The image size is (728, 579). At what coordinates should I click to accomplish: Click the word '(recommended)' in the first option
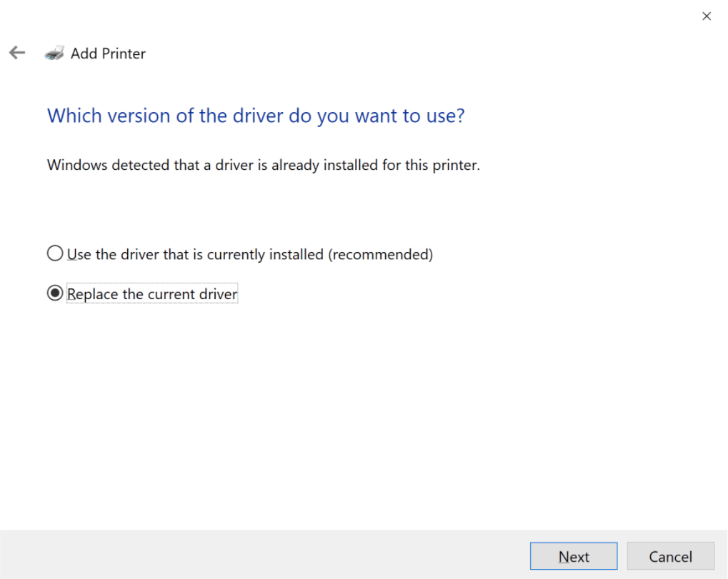tap(381, 254)
